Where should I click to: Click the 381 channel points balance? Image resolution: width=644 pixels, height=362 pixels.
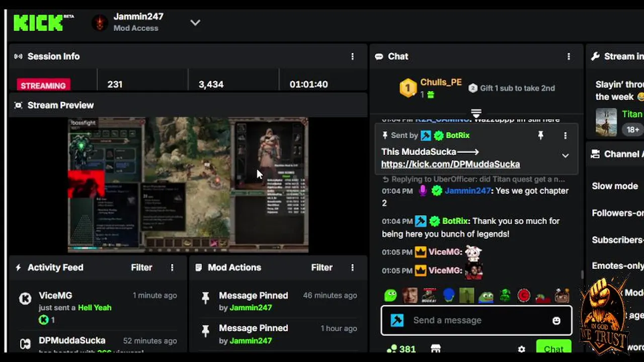pos(401,349)
